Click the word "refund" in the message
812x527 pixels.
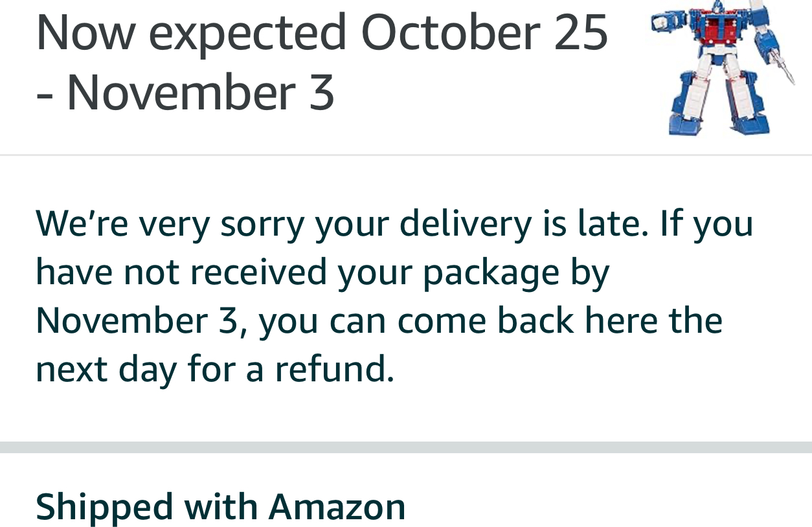point(332,369)
